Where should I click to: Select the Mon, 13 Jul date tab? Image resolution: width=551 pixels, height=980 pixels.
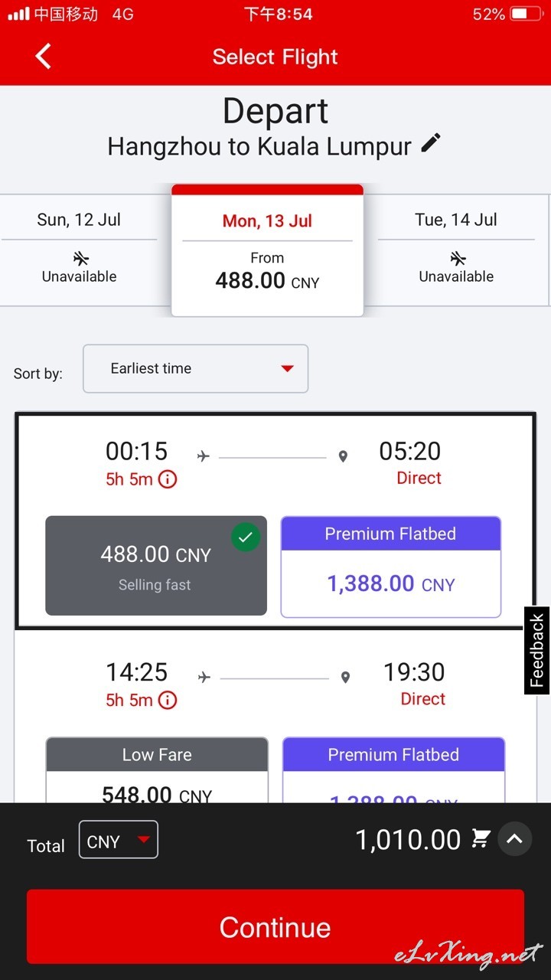click(x=267, y=250)
